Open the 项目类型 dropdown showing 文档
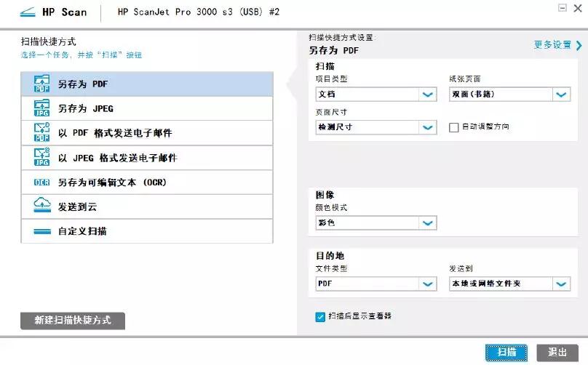The width and height of the screenshot is (588, 365). 376,94
